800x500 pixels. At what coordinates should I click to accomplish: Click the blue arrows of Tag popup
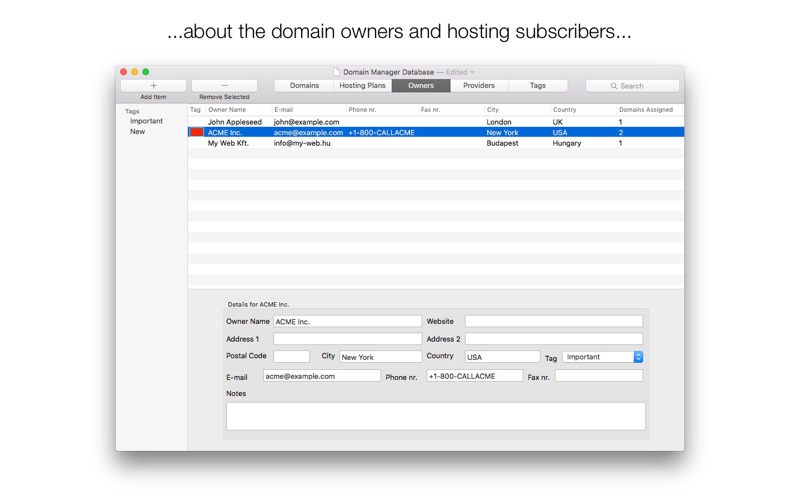coord(638,357)
